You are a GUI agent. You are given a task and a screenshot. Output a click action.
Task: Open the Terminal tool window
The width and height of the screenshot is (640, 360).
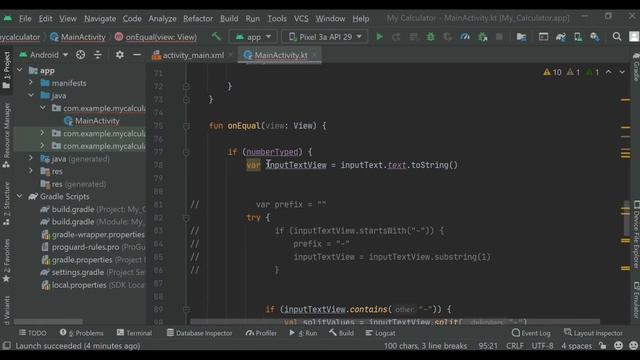click(134, 333)
